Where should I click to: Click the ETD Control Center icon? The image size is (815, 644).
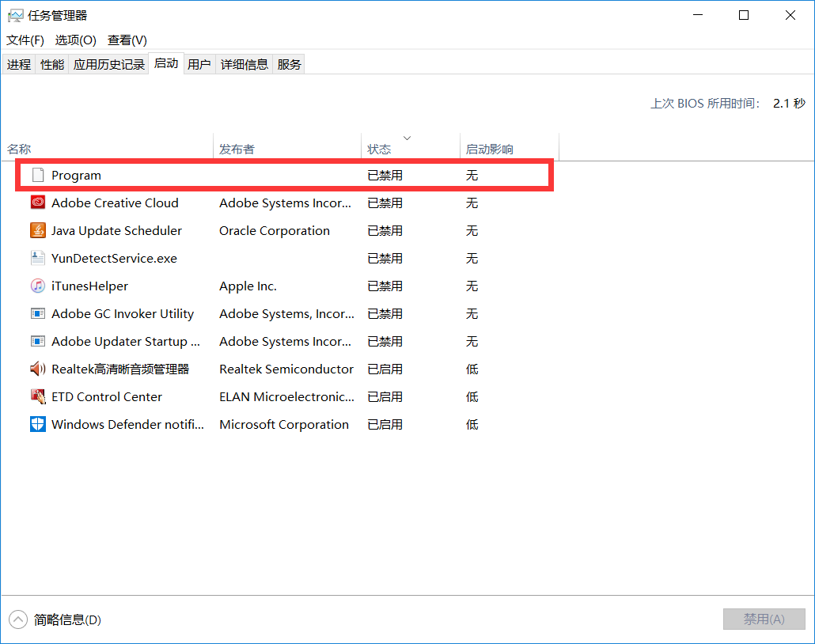click(37, 396)
